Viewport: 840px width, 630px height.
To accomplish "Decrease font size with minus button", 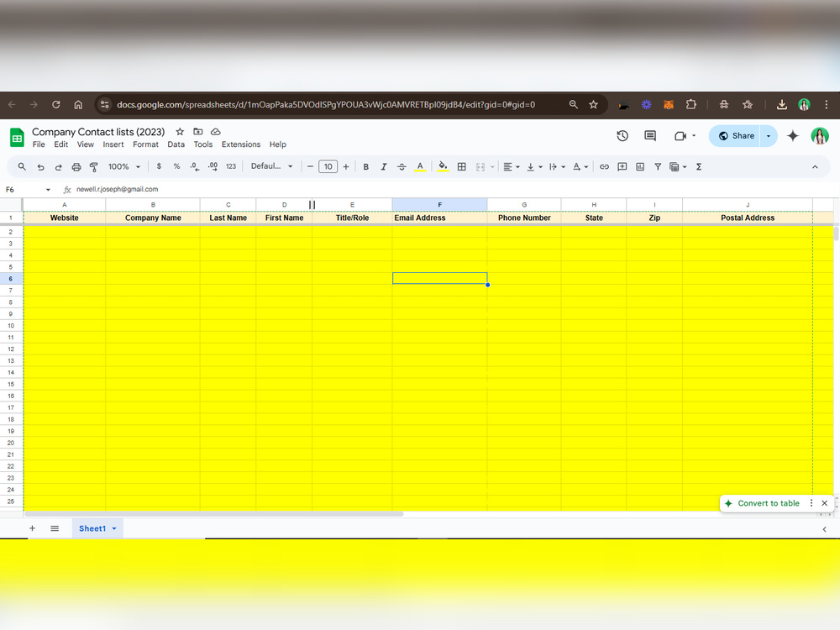I will [310, 166].
